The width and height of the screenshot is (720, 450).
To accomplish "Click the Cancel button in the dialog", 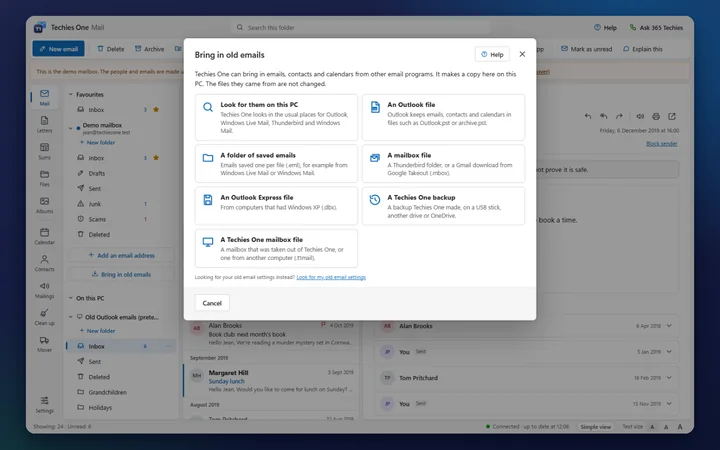I will pos(212,303).
